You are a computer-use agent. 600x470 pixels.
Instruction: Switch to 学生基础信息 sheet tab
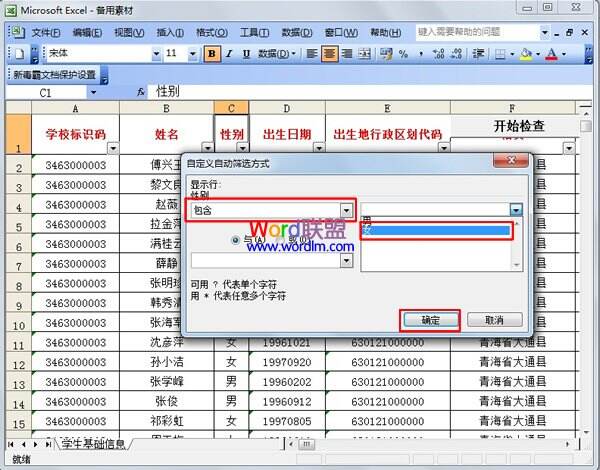click(93, 444)
